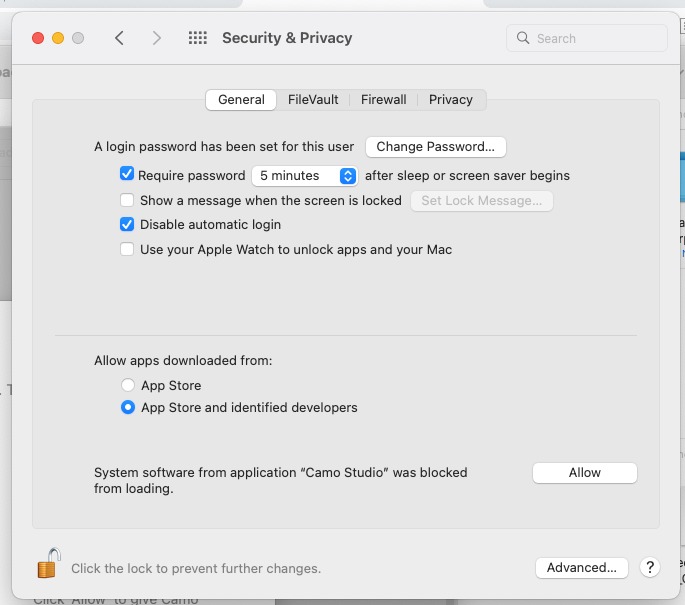Image resolution: width=685 pixels, height=605 pixels.
Task: Open the help question mark button
Action: click(650, 567)
